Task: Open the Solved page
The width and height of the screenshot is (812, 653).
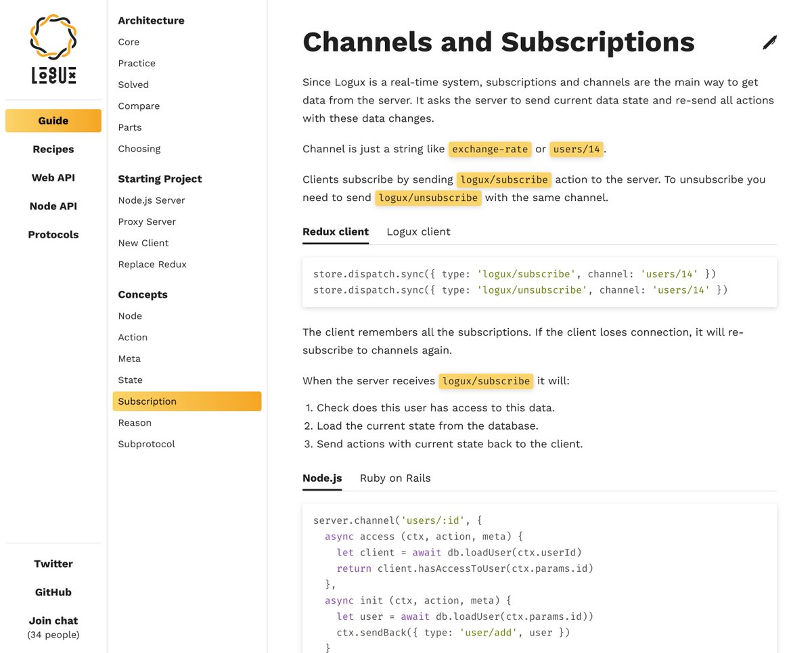Action: point(133,85)
